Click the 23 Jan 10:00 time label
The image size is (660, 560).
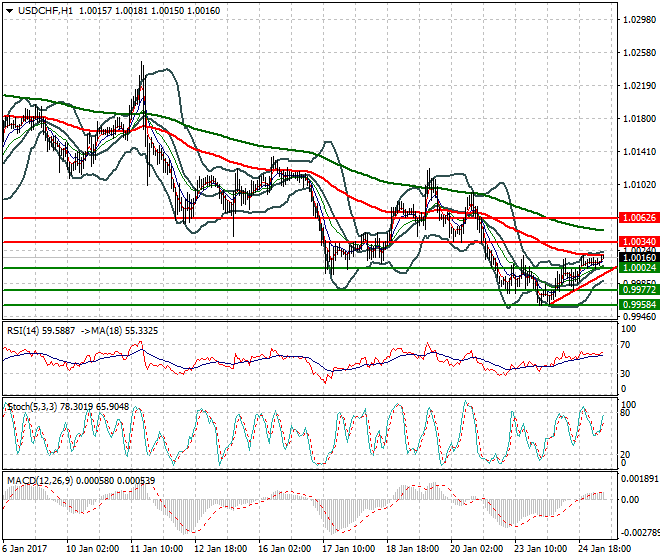pos(540,549)
